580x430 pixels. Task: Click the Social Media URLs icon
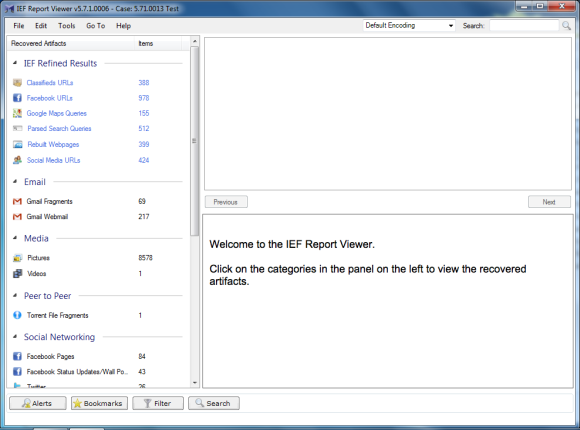(x=17, y=160)
